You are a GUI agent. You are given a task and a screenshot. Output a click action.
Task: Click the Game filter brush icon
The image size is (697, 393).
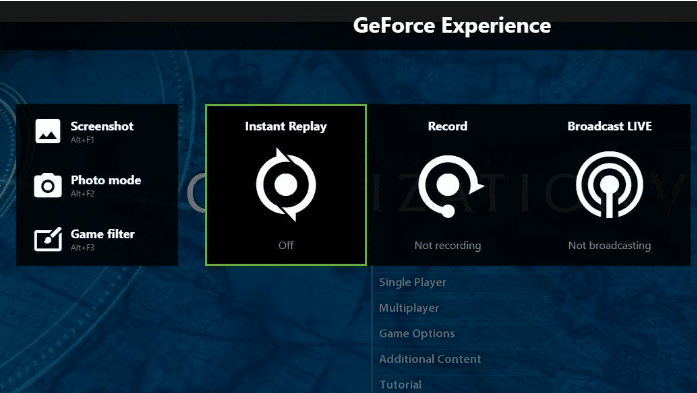click(x=48, y=239)
